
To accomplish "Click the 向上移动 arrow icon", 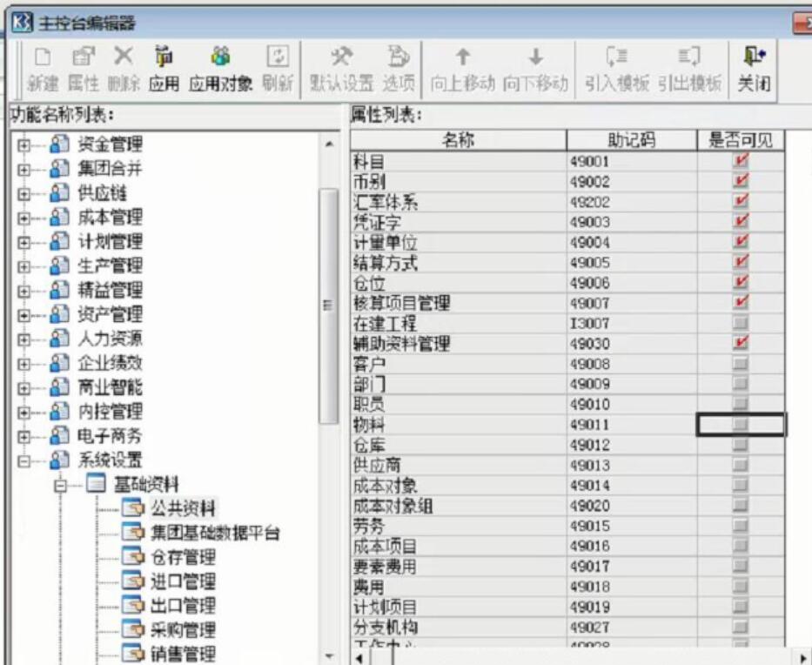I will 462,57.
